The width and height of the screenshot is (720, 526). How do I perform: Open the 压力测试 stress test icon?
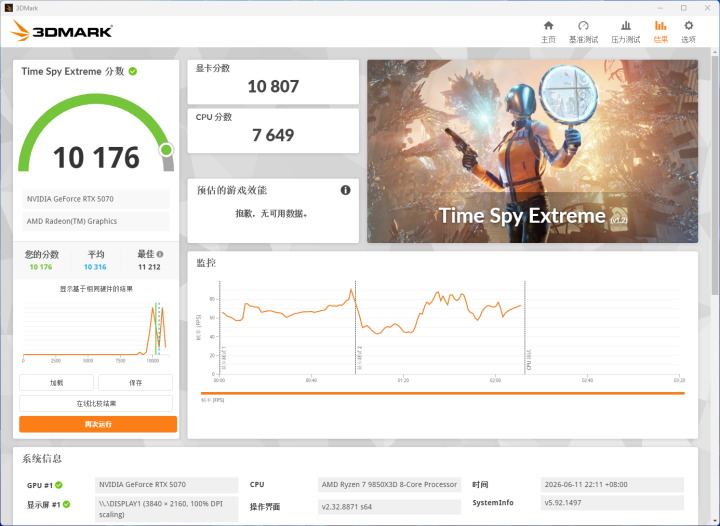(625, 26)
